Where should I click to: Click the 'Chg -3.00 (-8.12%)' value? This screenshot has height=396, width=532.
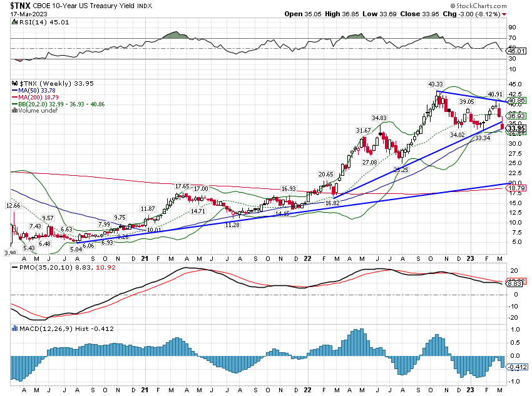point(472,14)
